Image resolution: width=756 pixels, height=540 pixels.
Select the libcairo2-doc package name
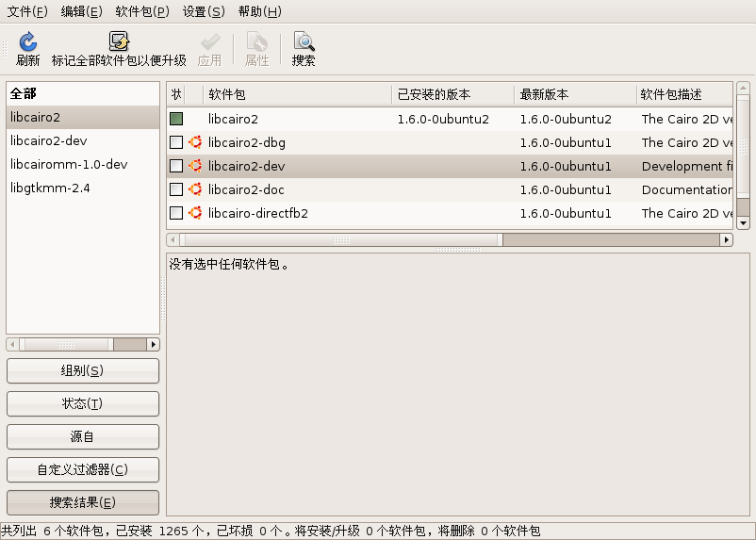click(246, 190)
